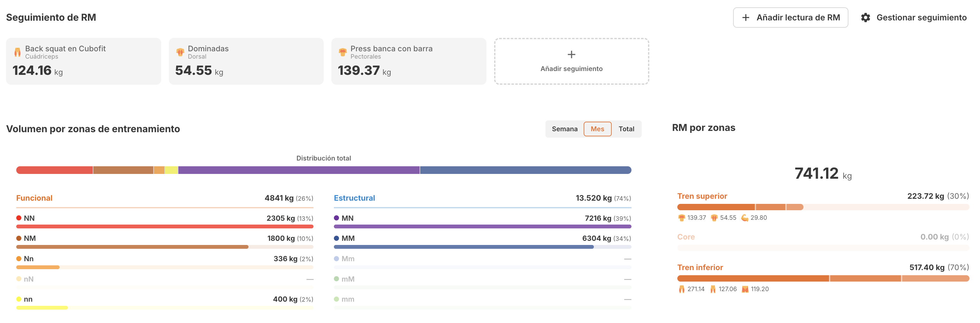Show Total volume period
The image size is (980, 323).
pos(626,129)
